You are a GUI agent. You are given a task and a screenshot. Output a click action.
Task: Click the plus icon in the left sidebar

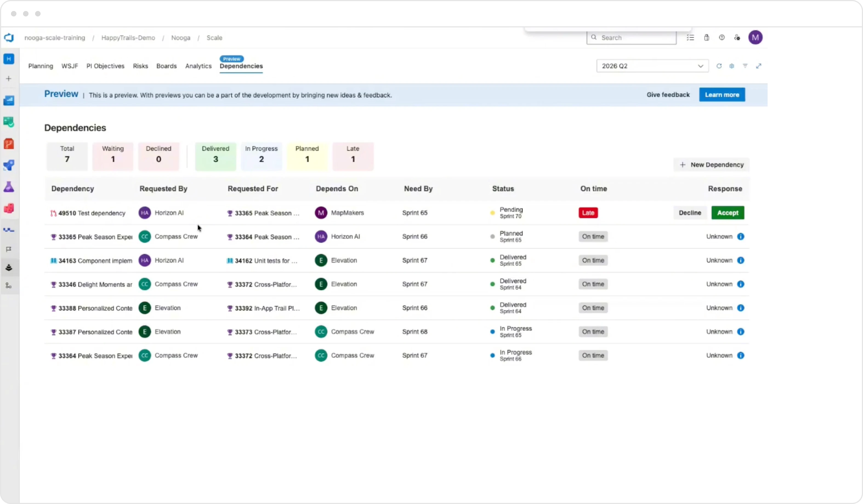(x=8, y=79)
